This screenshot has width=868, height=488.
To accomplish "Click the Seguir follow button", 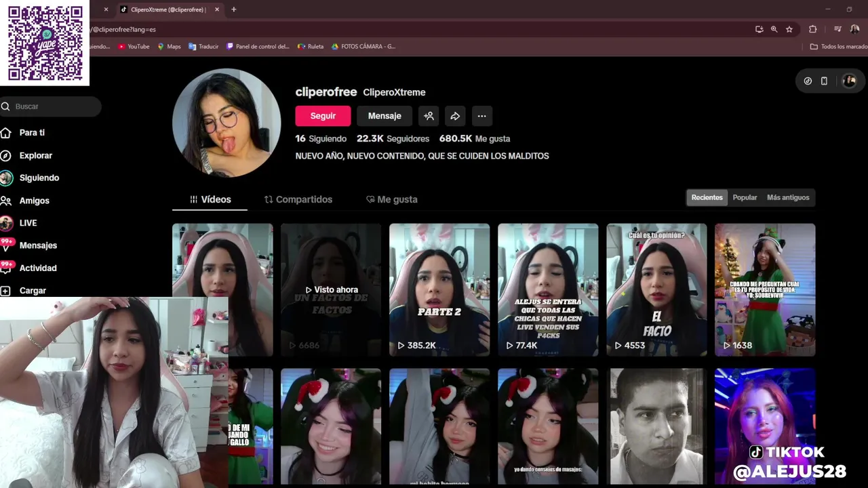I will coord(323,116).
